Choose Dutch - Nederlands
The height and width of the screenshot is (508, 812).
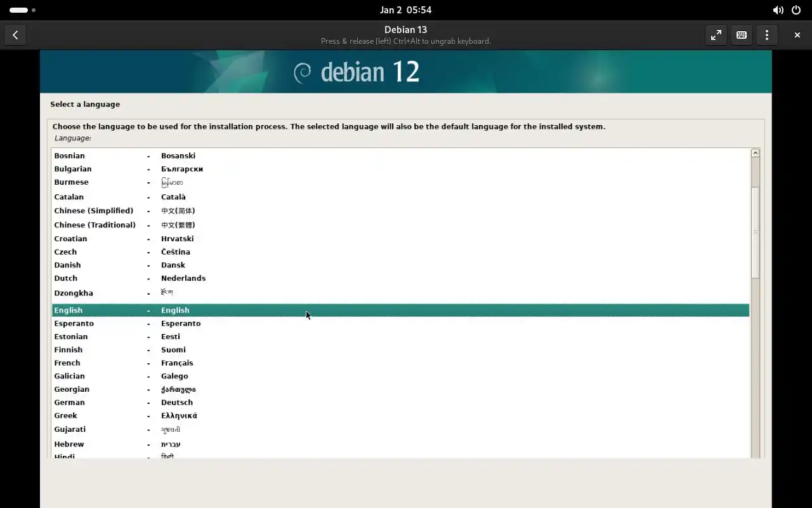pos(400,278)
